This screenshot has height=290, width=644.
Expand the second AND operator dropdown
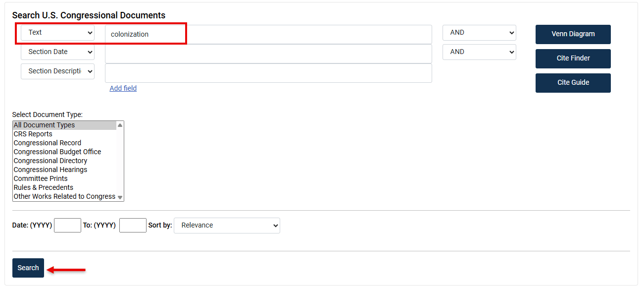(479, 52)
